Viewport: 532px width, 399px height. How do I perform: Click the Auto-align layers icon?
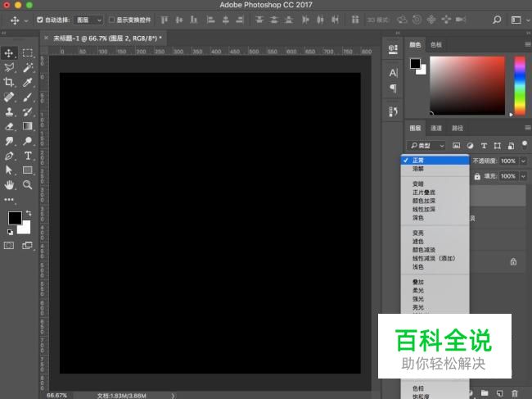[355, 20]
